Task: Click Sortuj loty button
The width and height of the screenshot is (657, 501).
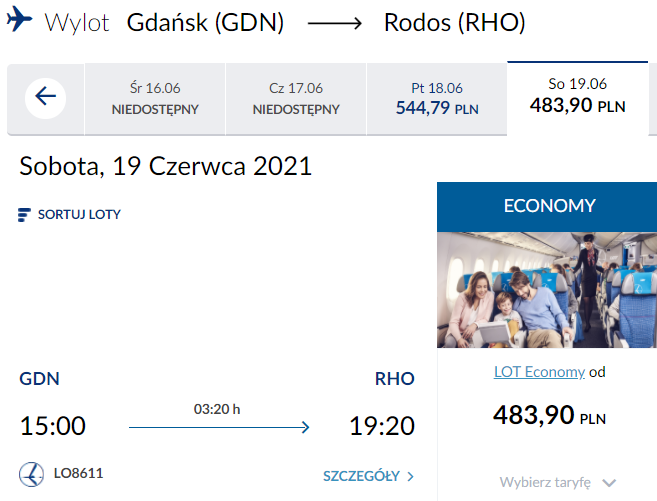Action: (x=78, y=214)
